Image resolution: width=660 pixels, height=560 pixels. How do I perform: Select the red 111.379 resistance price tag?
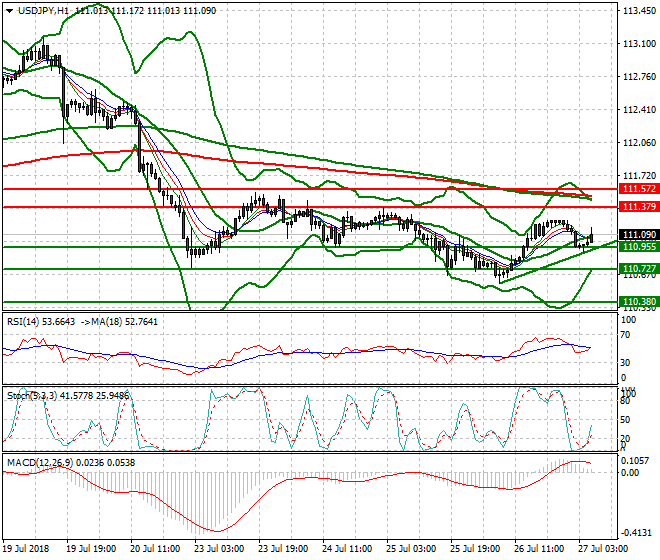coord(638,206)
